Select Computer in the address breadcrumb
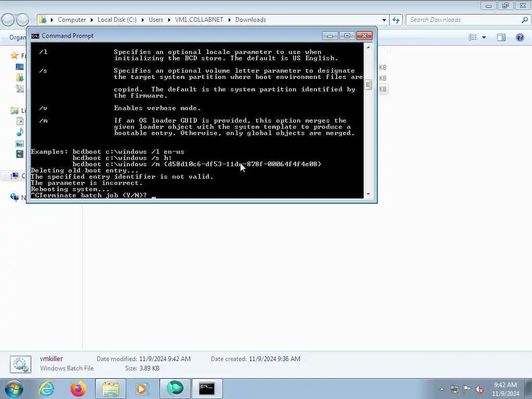Screen dimensions: 532x399 point(72,20)
